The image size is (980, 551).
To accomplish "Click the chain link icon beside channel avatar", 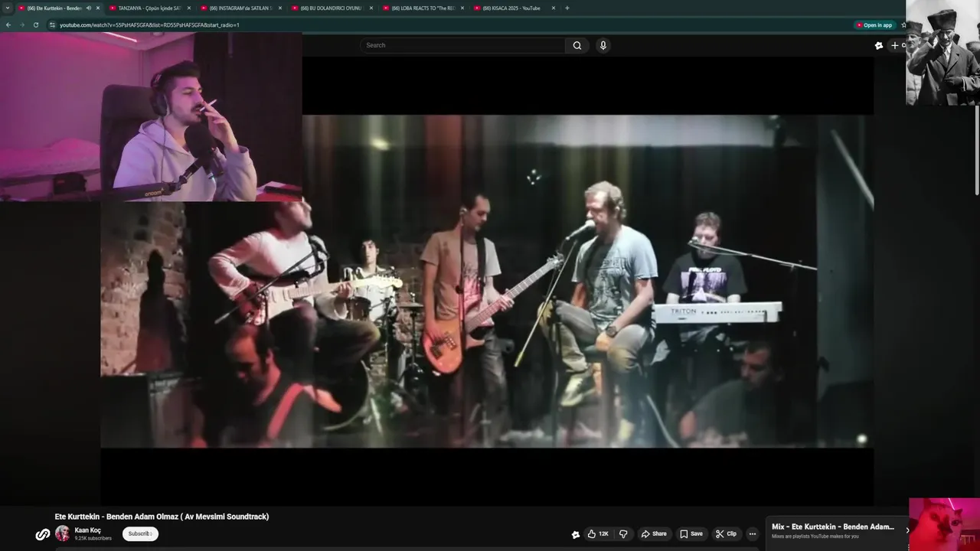I will pyautogui.click(x=43, y=534).
